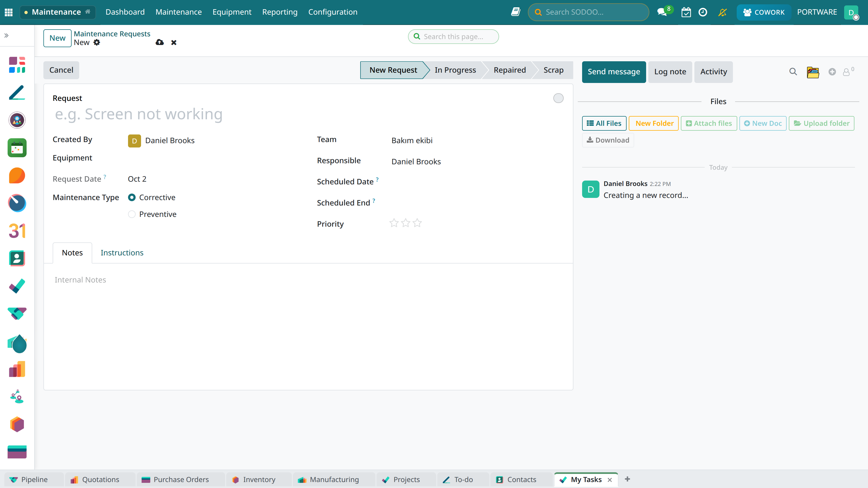Open the pen sidebar app
This screenshot has width=868, height=488.
pos(17,92)
